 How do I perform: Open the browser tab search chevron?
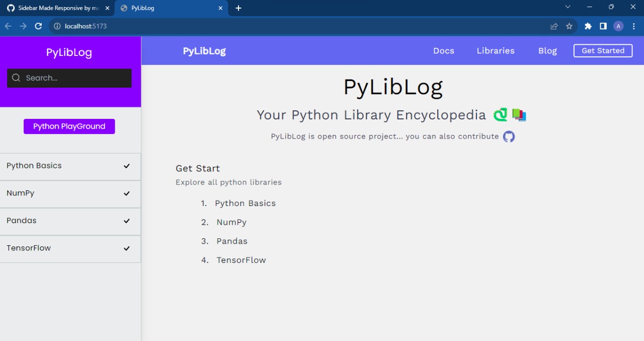(x=568, y=7)
